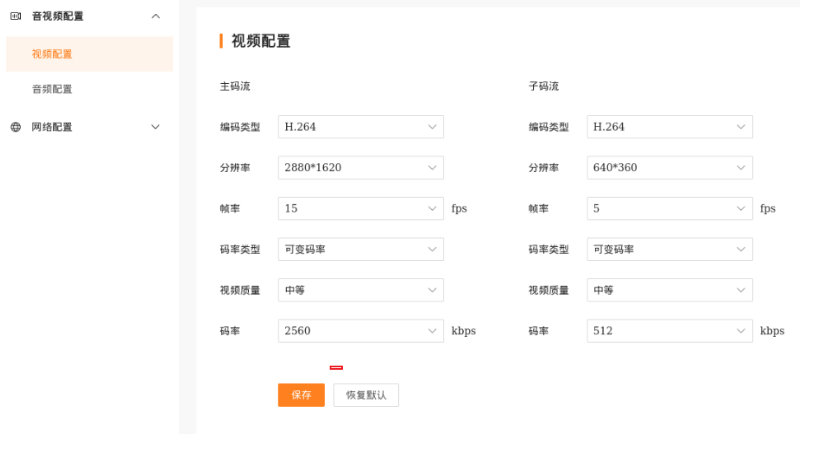Collapse the 音视频配置 menu section
The height and width of the screenshot is (455, 838).
click(155, 16)
